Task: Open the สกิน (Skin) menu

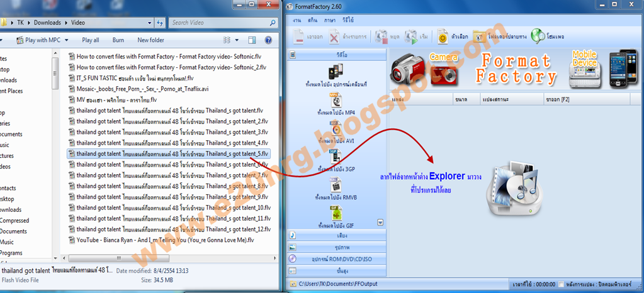Action: point(312,20)
